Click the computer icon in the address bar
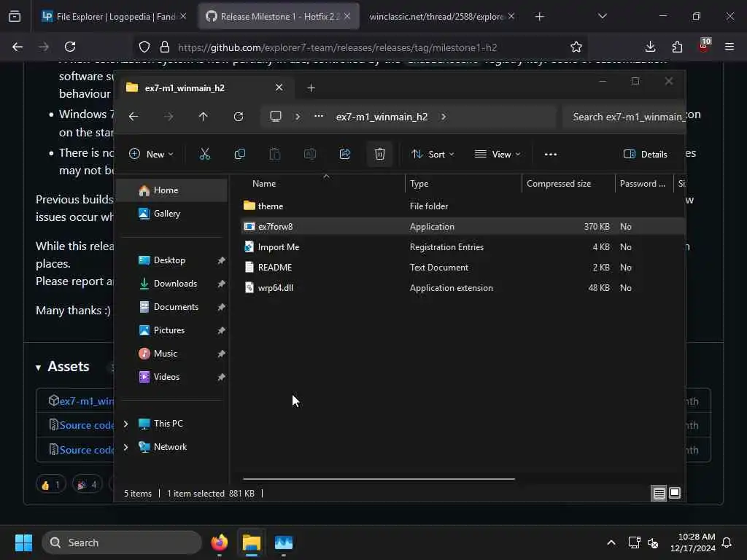 tap(275, 117)
